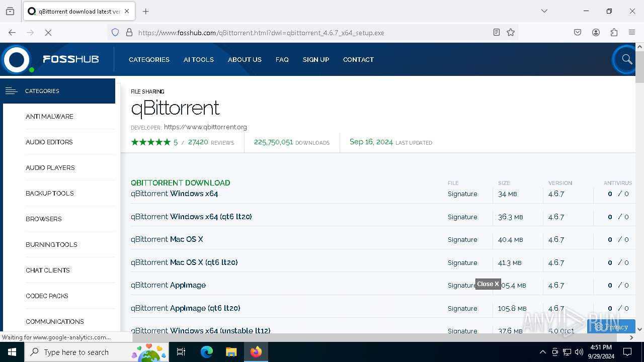The height and width of the screenshot is (362, 644).
Task: Open the SIGN UP nav item
Action: pos(316,59)
